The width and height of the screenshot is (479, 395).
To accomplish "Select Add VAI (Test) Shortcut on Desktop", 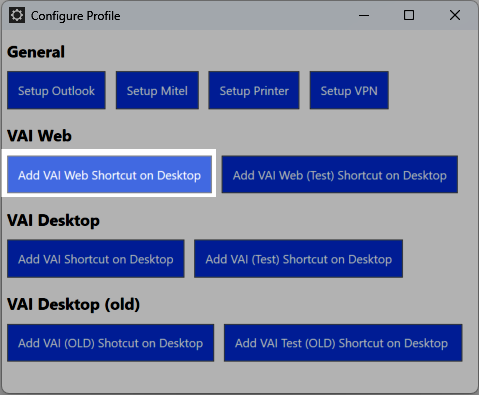I will pyautogui.click(x=299, y=259).
